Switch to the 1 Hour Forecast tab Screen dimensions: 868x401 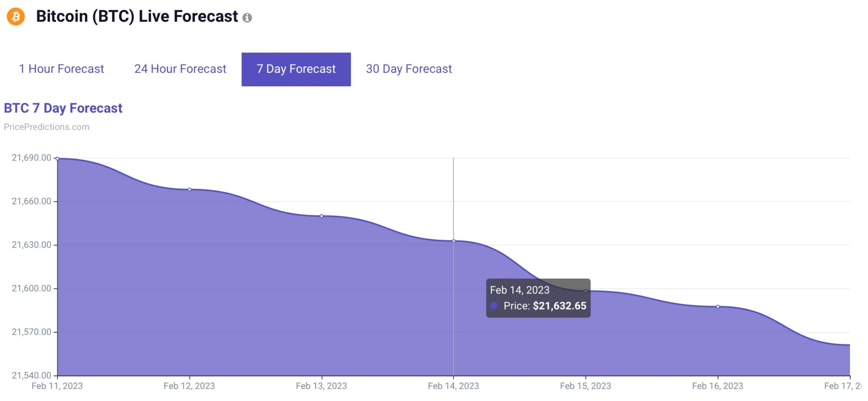[61, 69]
